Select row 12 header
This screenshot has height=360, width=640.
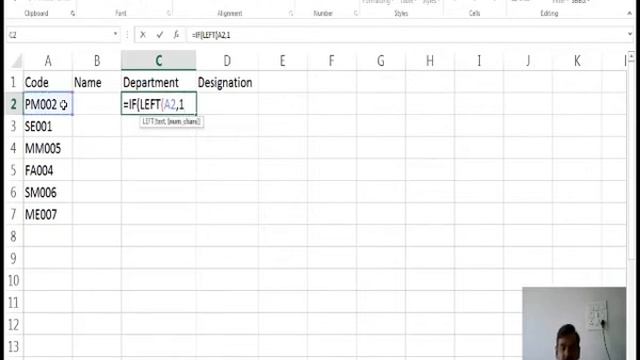coord(13,324)
